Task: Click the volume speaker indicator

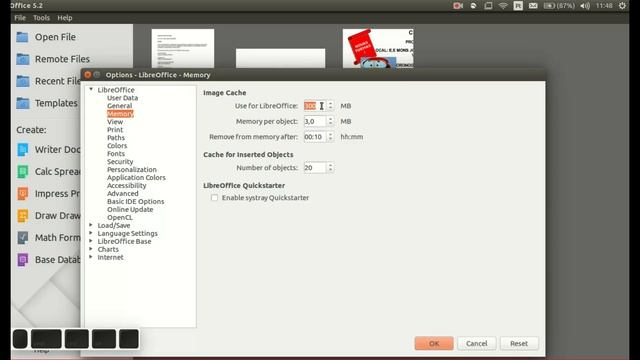Action: pos(585,6)
